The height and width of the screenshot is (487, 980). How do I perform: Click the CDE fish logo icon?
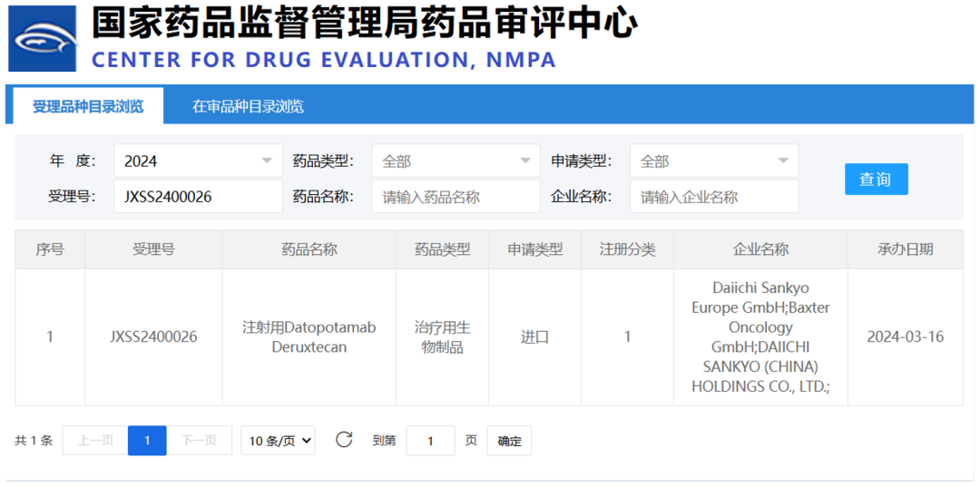[x=43, y=39]
